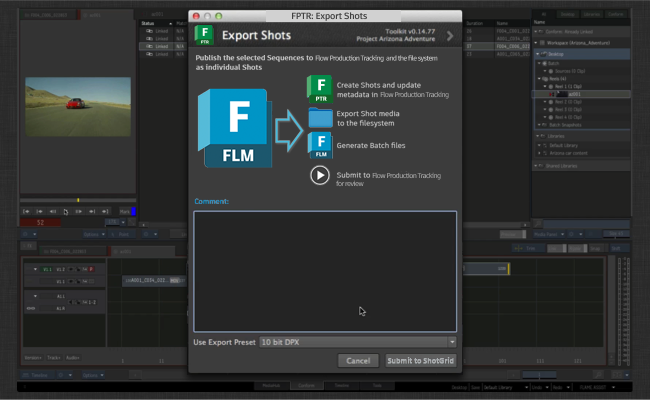This screenshot has width=650, height=400.
Task: Collapse the Reels (4) tree node
Action: (x=539, y=78)
